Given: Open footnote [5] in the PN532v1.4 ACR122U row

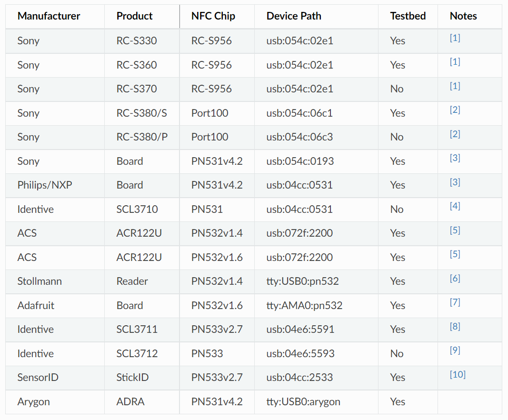Looking at the screenshot, I should [455, 230].
